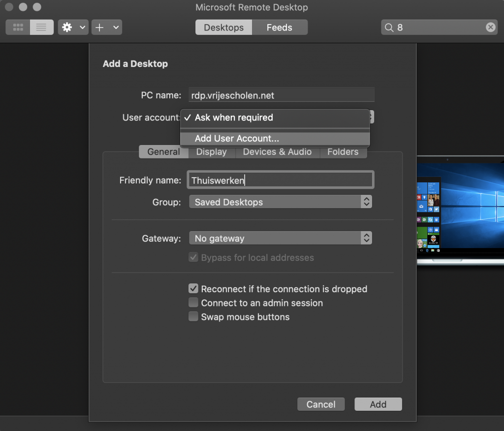Click the Cancel button
Screen dimensions: 504x431
pyautogui.click(x=321, y=404)
